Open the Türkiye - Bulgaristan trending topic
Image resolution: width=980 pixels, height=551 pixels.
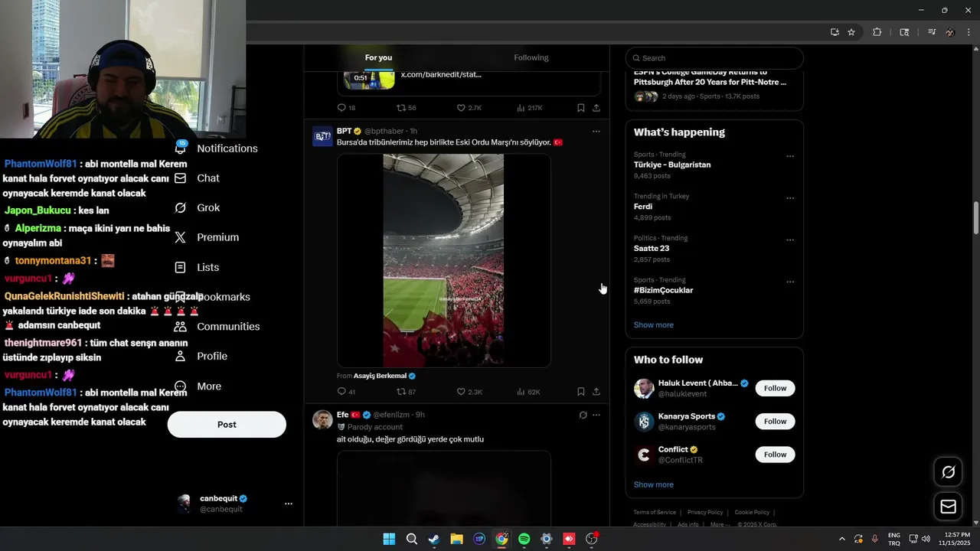[x=672, y=165]
